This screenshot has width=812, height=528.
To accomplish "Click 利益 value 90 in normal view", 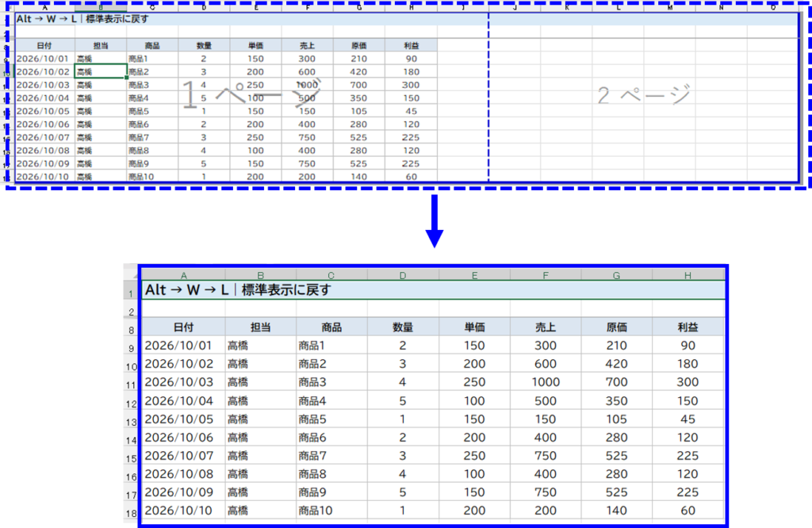I will click(x=688, y=346).
